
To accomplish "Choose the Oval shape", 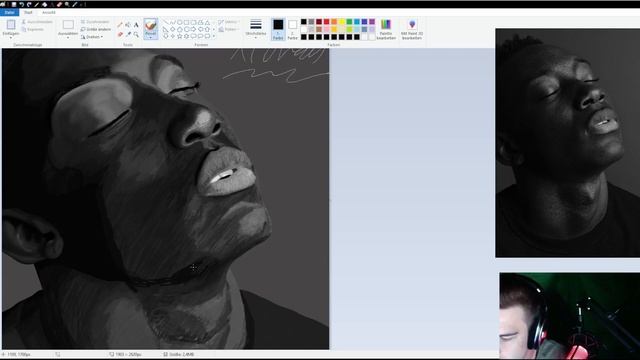I will pyautogui.click(x=180, y=22).
